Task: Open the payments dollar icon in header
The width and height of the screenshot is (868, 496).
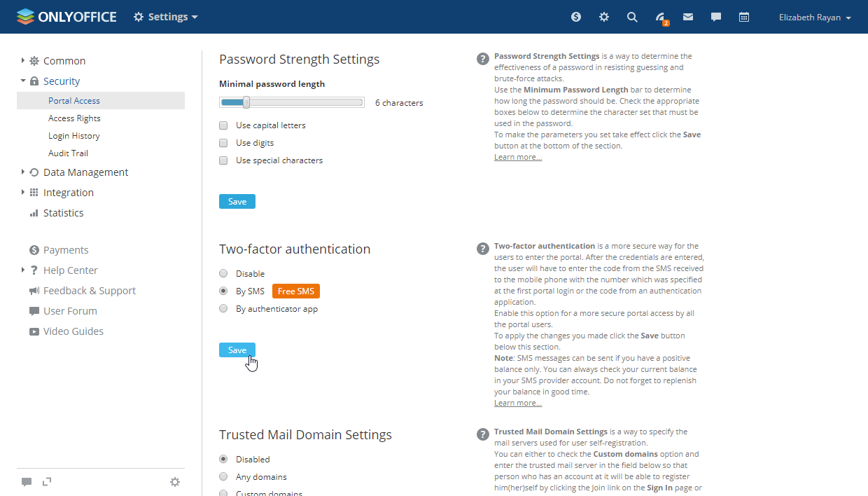Action: 576,17
